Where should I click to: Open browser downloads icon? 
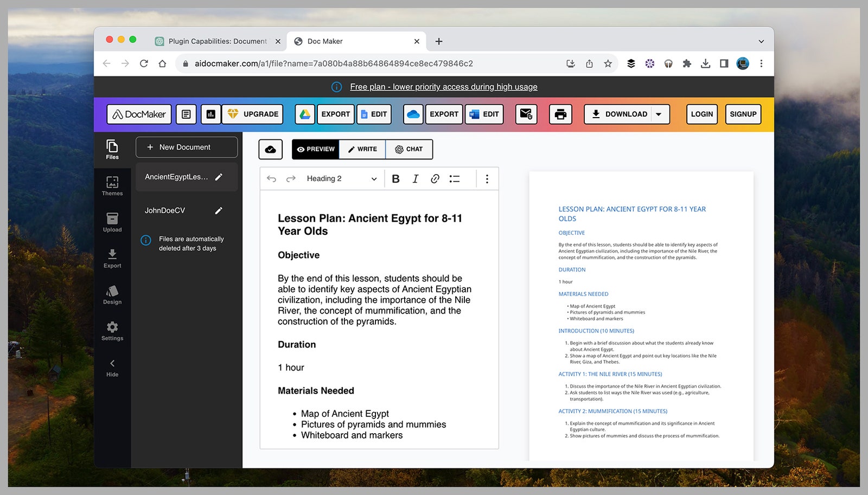click(x=705, y=63)
